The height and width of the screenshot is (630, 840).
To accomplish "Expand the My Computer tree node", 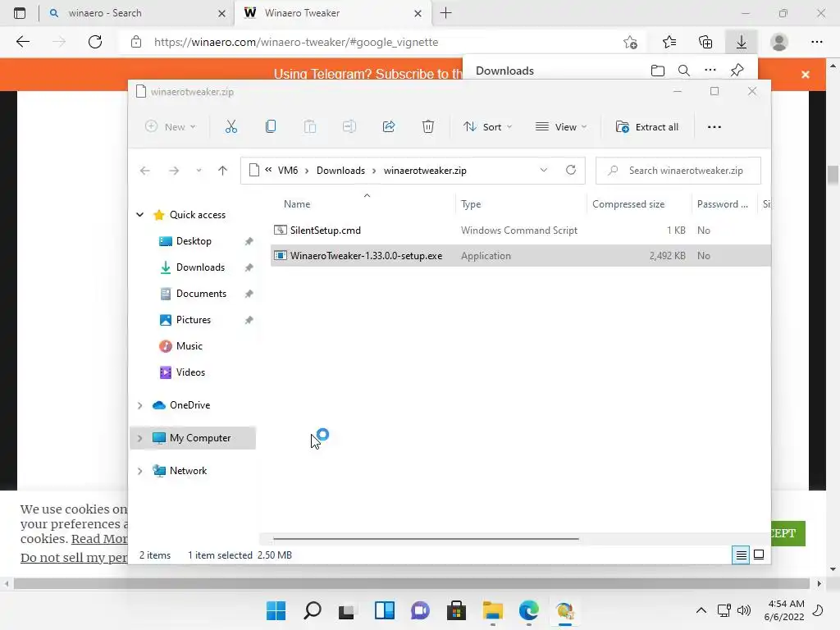I will click(139, 438).
